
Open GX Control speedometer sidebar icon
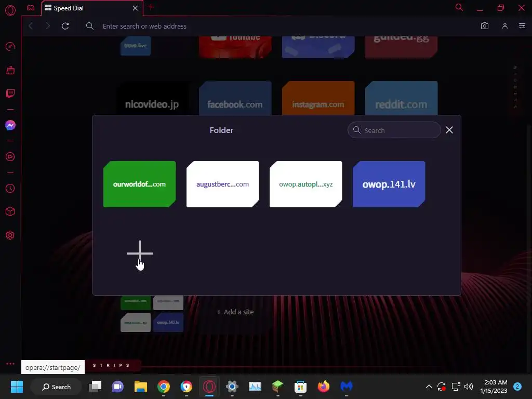[10, 46]
